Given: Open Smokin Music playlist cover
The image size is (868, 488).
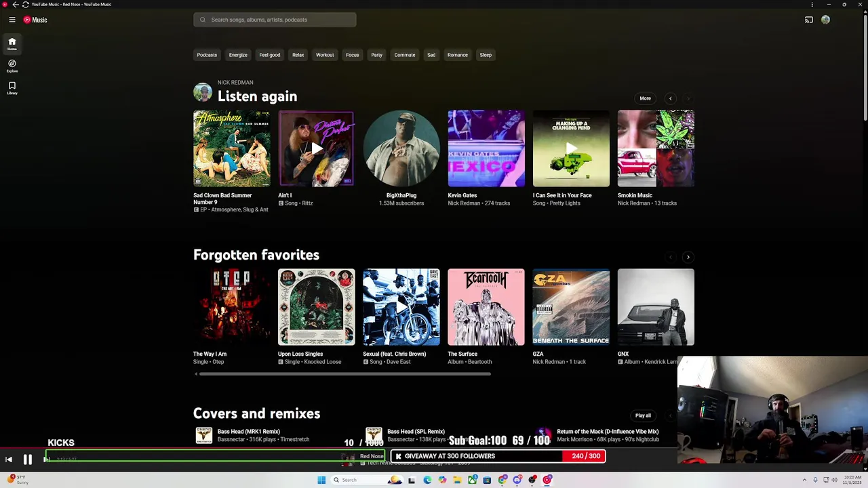Looking at the screenshot, I should pyautogui.click(x=656, y=148).
